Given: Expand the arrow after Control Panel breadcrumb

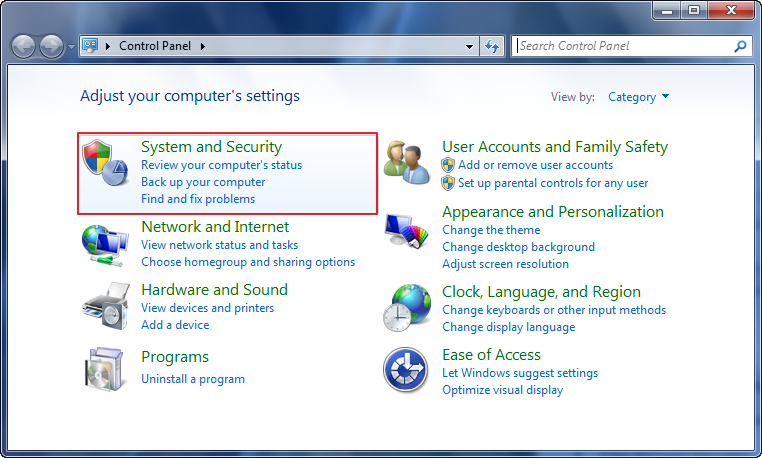Looking at the screenshot, I should 203,46.
